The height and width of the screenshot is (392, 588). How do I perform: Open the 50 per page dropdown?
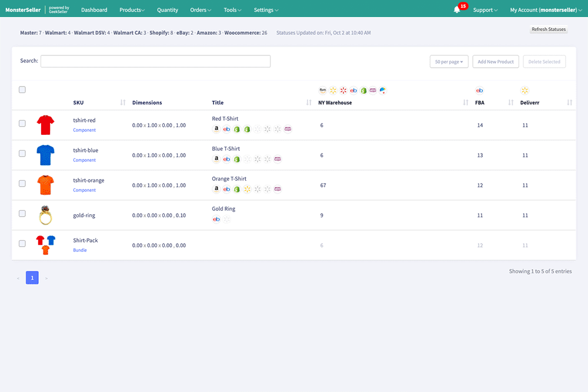449,62
